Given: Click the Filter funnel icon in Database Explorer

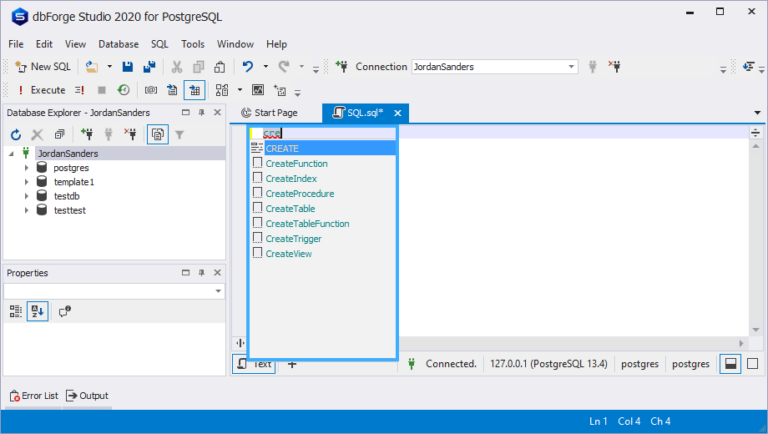Looking at the screenshot, I should [x=180, y=134].
